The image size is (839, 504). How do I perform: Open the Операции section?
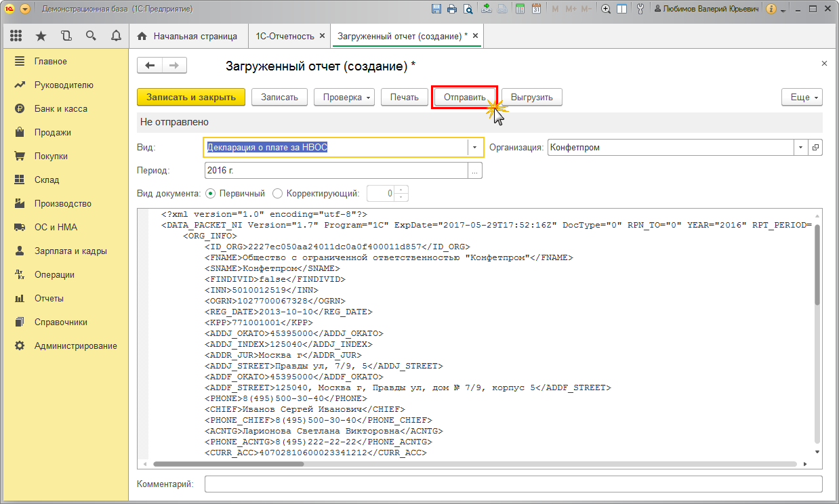(66, 275)
